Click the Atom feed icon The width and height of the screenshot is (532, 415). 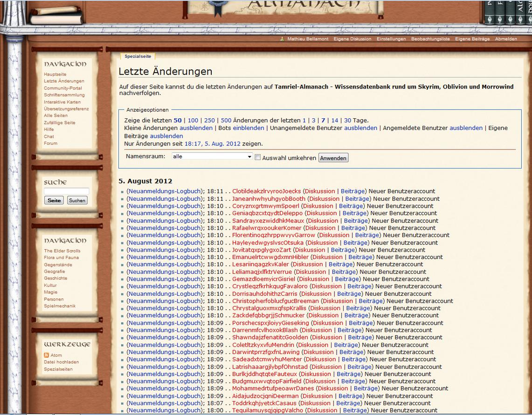coord(46,355)
